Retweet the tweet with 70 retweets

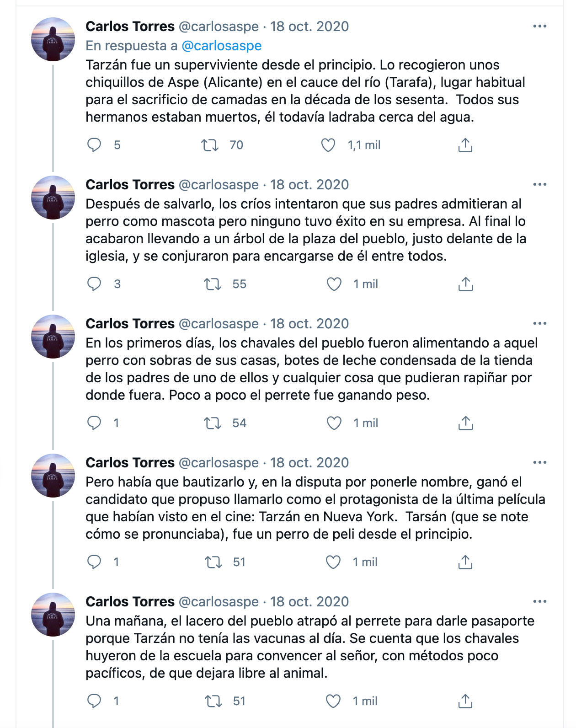(x=210, y=145)
